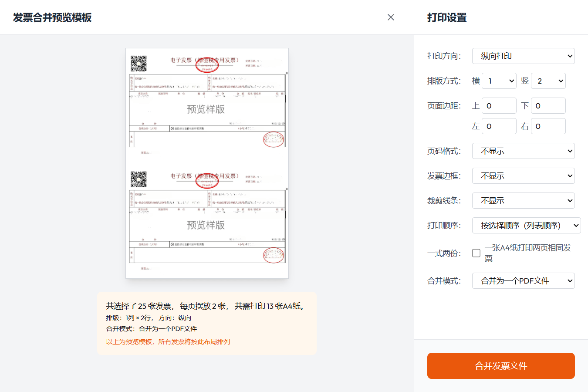Open the 合并模式 dropdown
This screenshot has width=588, height=392.
click(523, 281)
